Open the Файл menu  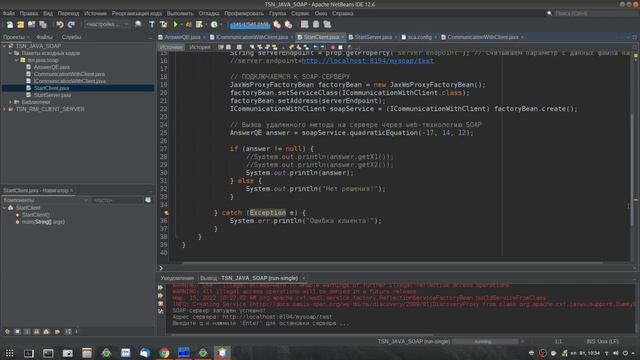click(9, 13)
